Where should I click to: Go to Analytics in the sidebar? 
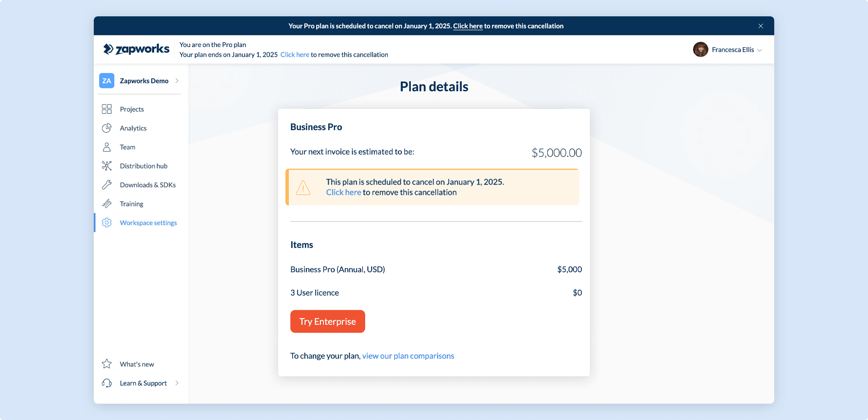tap(133, 128)
